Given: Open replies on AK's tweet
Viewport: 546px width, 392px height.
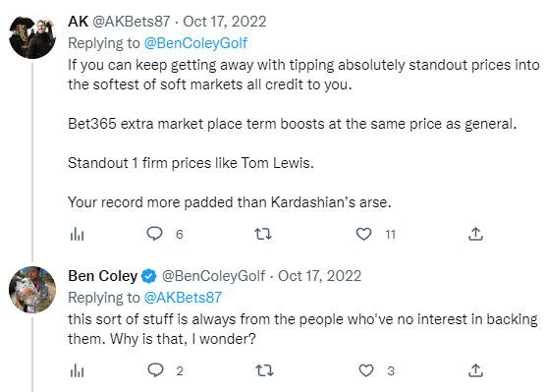Looking at the screenshot, I should coord(154,234).
